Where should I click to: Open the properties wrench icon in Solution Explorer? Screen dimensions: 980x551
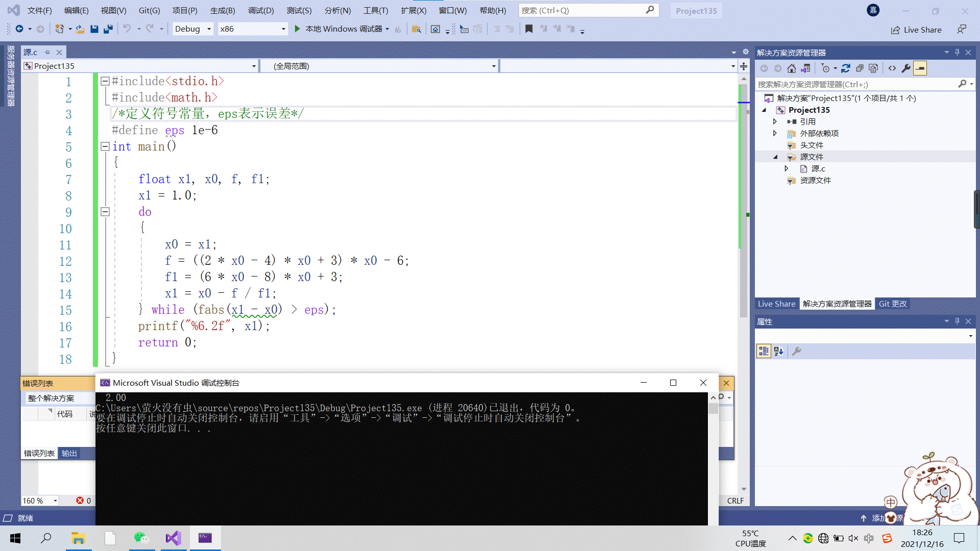(x=906, y=68)
